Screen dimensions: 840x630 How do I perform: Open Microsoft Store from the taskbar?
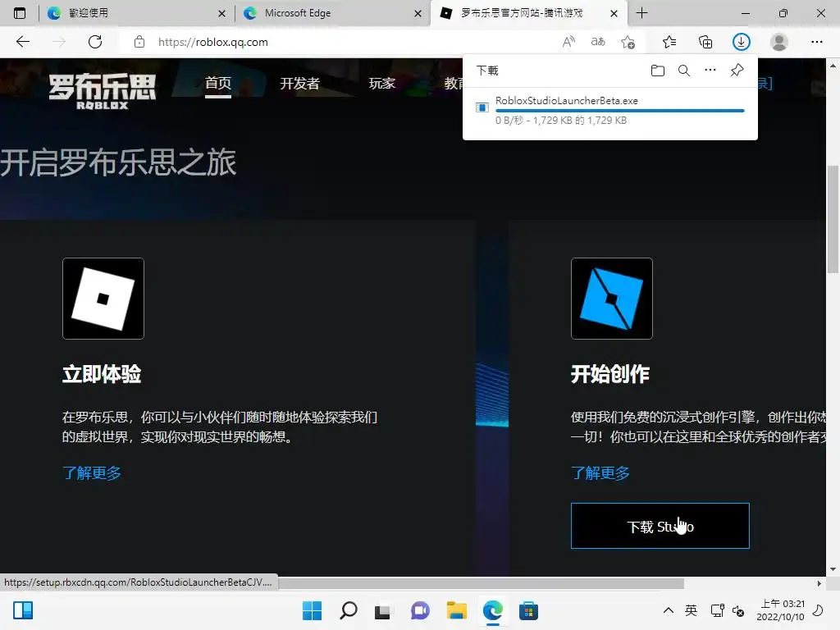pyautogui.click(x=528, y=610)
